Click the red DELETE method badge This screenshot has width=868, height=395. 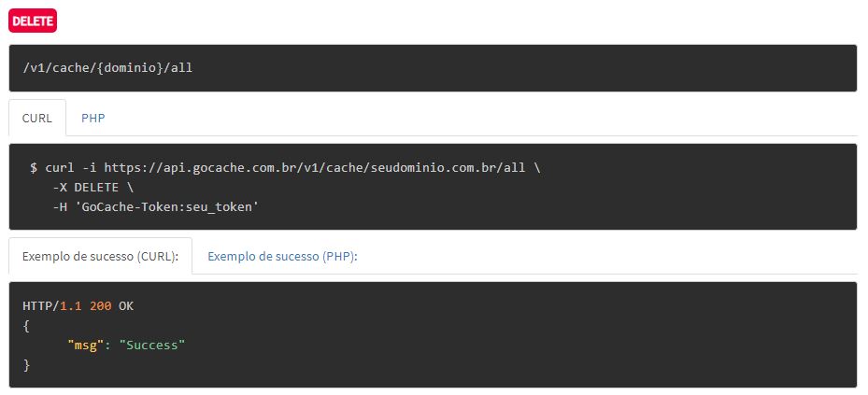click(33, 21)
